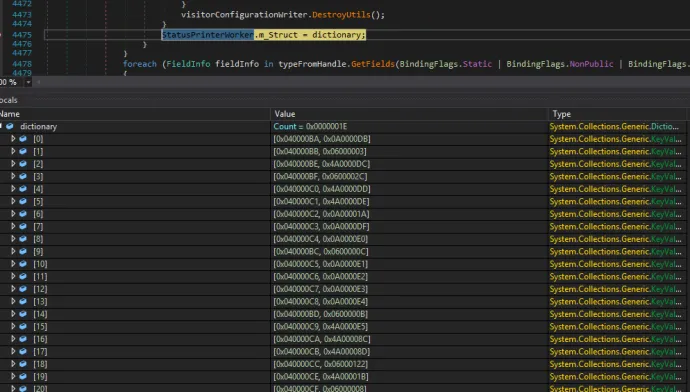Click the object icon of row [8]
This screenshot has height=392, width=690.
coord(23,239)
